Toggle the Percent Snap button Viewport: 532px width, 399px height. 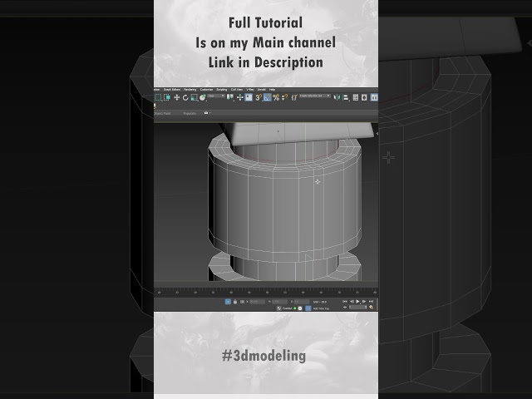click(x=276, y=97)
